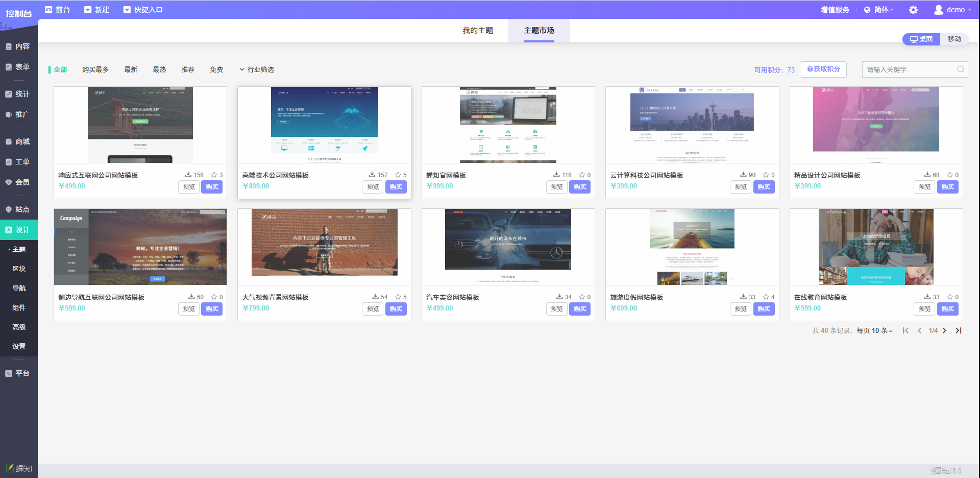Open the 每页 10 条 page size dropdown
Screen dimensions: 980x478
874,330
